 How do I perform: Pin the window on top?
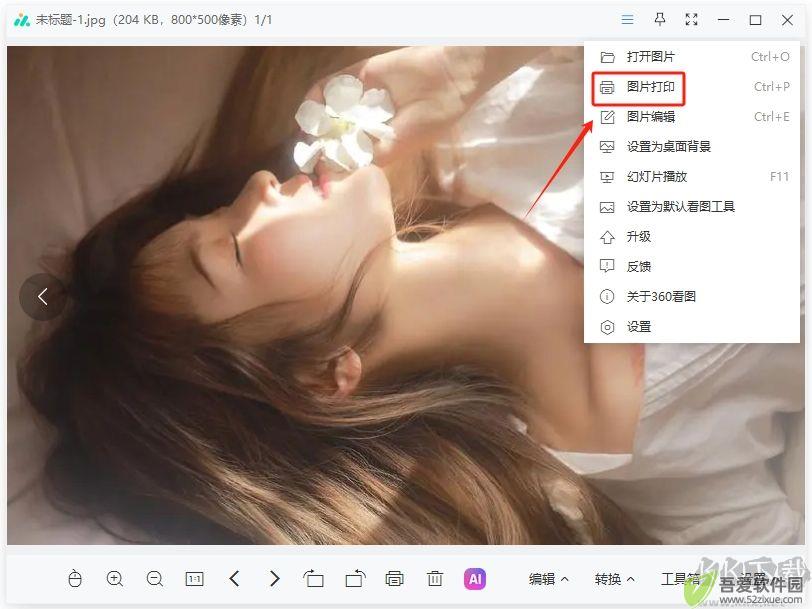659,20
